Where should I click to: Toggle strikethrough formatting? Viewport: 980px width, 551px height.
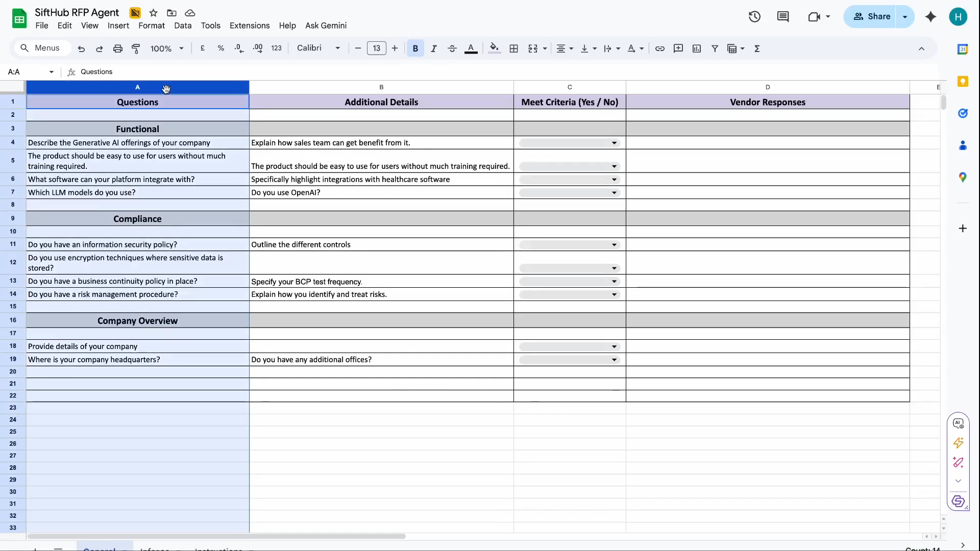pyautogui.click(x=452, y=48)
